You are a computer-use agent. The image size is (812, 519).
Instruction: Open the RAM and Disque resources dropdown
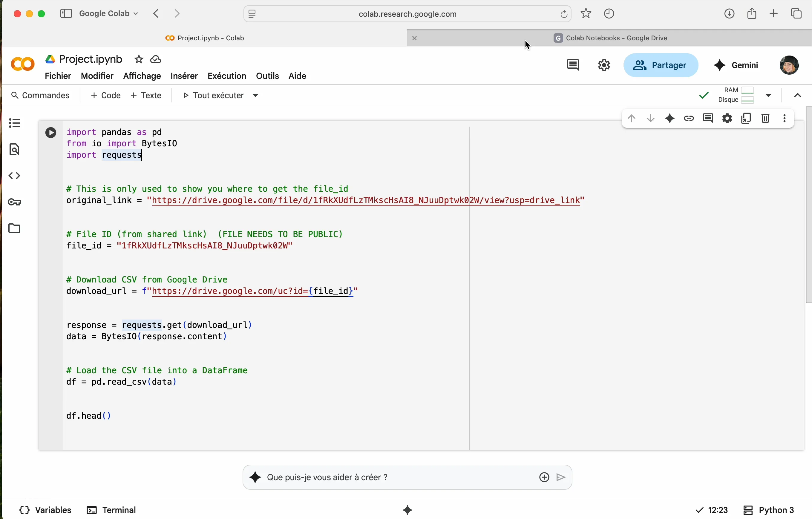point(769,96)
